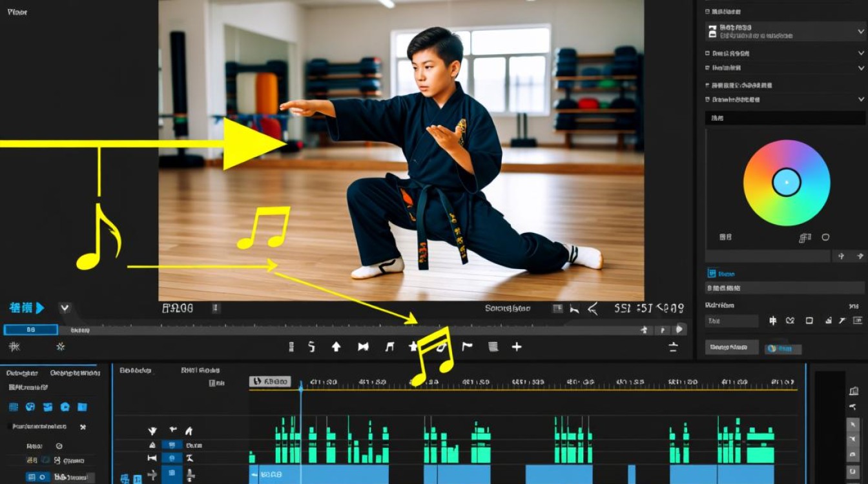868x484 pixels.
Task: Toggle the blue track button on the second track row
Action: tap(171, 458)
